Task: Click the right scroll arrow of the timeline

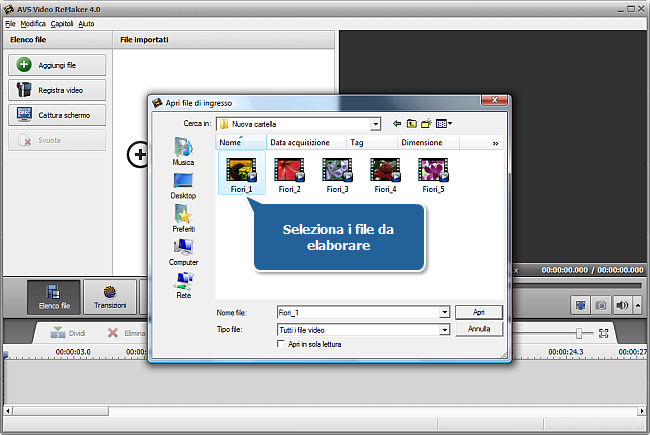Action: tap(642, 411)
